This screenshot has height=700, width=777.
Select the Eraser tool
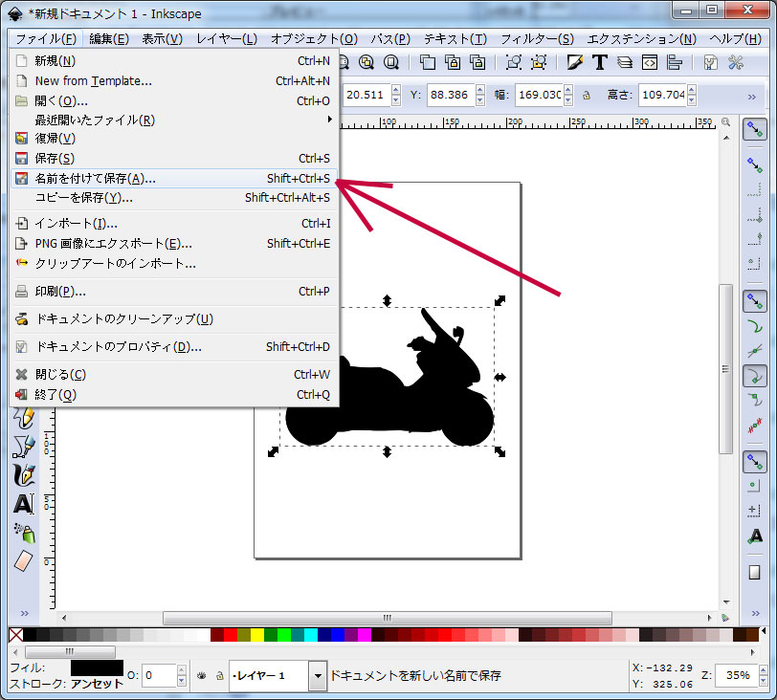click(x=23, y=560)
